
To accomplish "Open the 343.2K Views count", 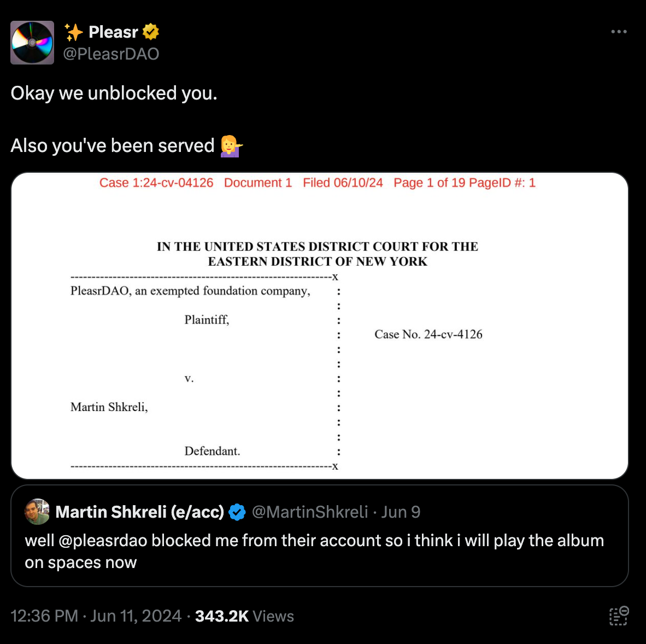I will 244,616.
